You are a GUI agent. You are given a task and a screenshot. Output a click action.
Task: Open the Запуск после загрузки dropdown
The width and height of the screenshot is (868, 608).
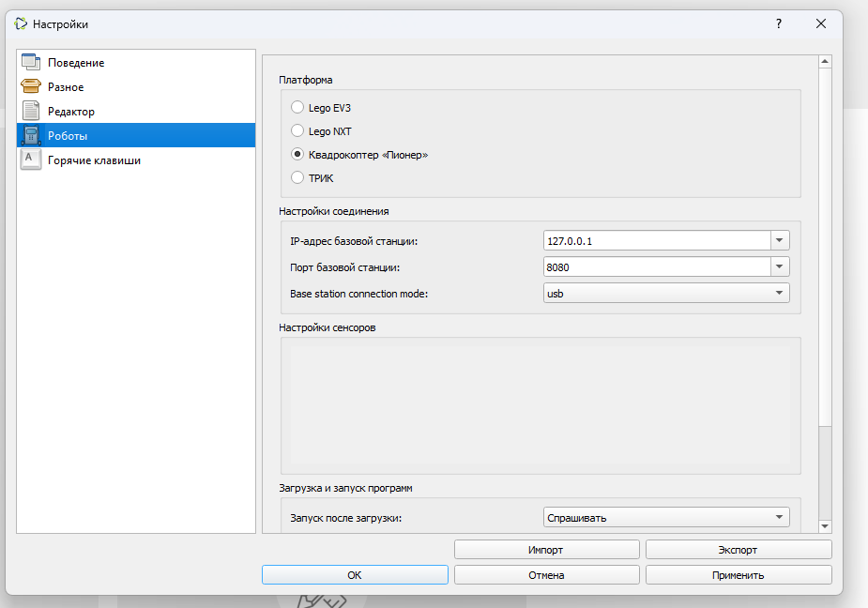(666, 517)
